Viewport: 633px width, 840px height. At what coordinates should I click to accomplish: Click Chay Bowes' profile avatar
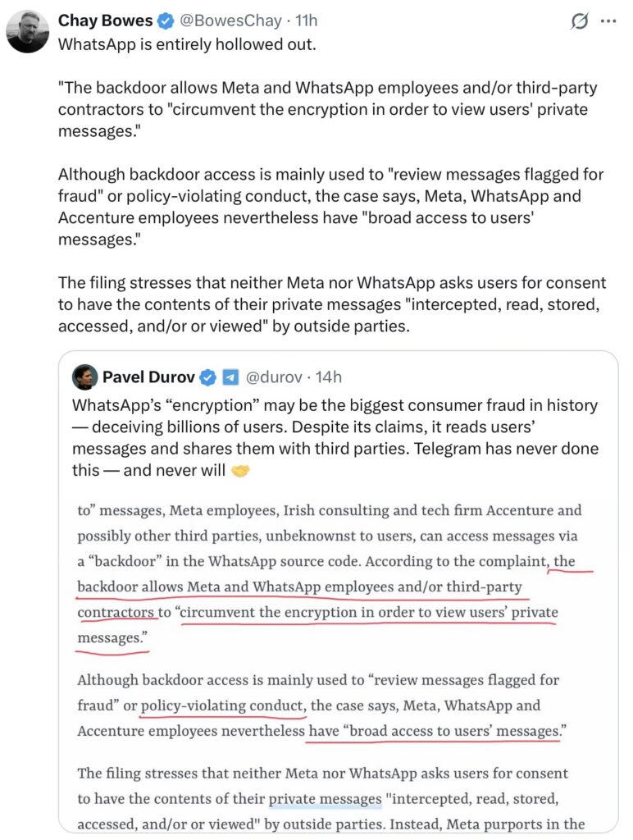(27, 32)
